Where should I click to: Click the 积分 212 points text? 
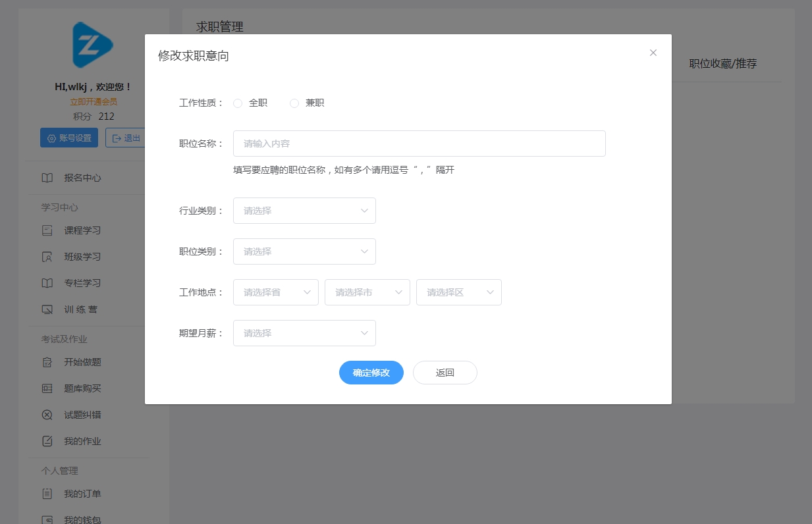click(94, 117)
